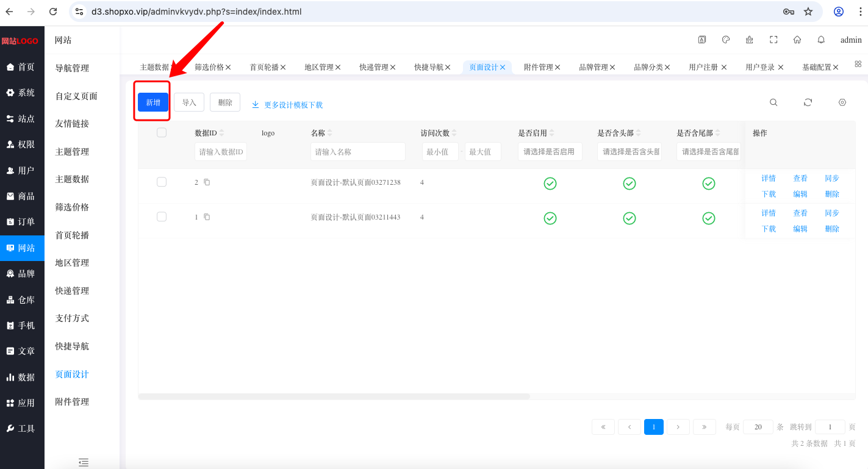Click the font size icon in header

702,40
